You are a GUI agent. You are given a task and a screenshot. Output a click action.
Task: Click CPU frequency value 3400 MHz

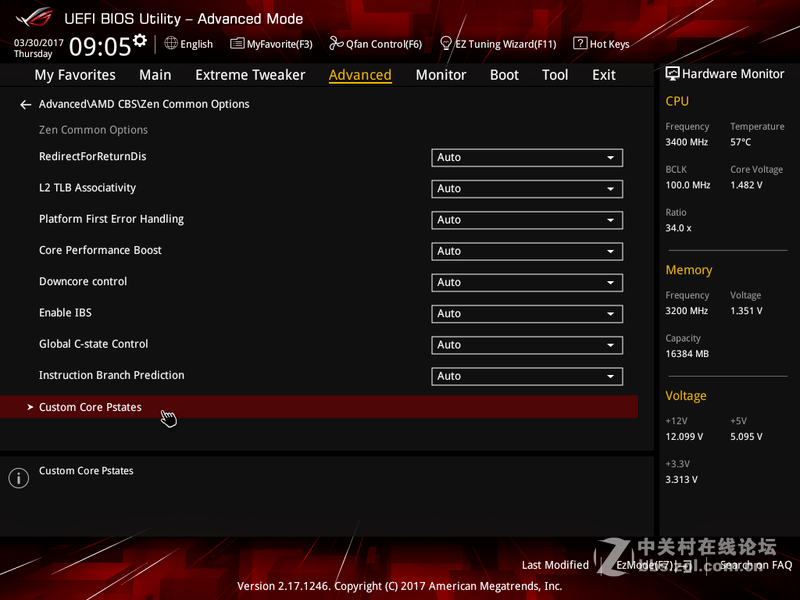point(687,142)
